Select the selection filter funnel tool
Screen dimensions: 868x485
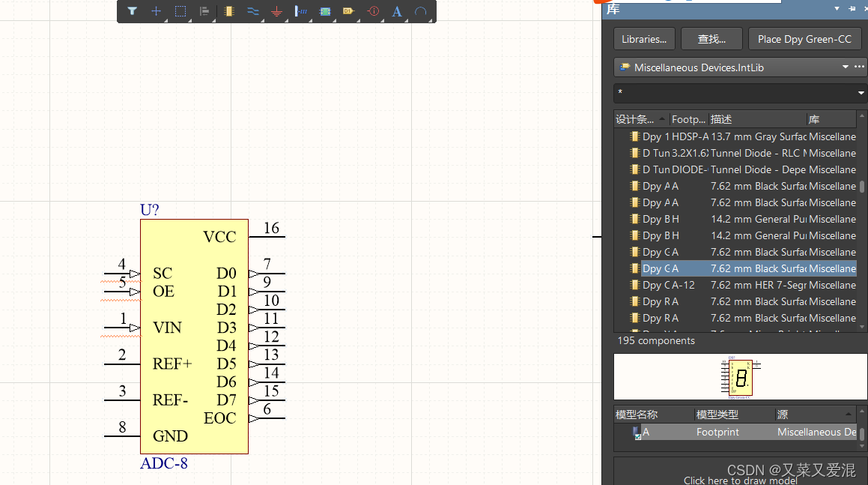(x=132, y=11)
